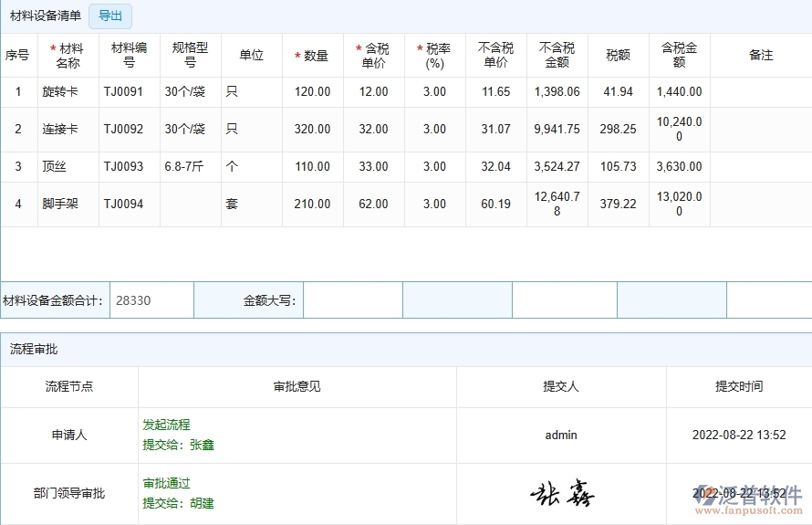Image resolution: width=812 pixels, height=525 pixels.
Task: Click material code TJ0094
Action: pyautogui.click(x=123, y=204)
